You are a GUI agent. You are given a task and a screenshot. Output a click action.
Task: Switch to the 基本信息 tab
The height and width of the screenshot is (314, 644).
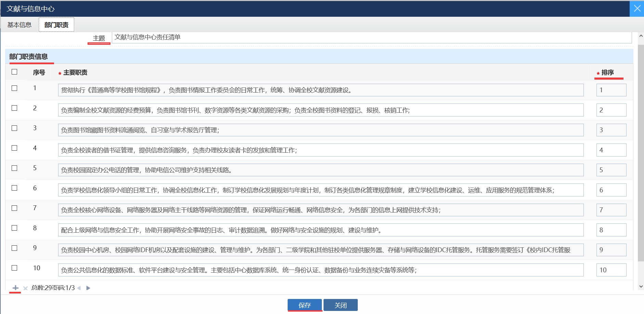(19, 25)
